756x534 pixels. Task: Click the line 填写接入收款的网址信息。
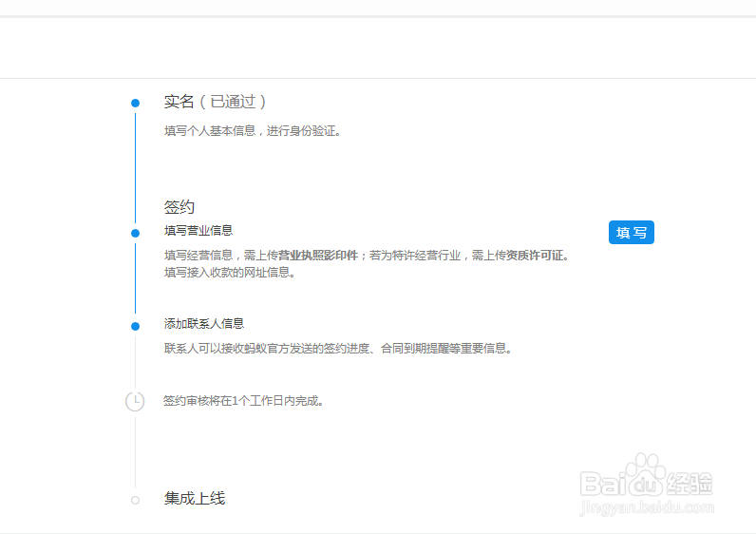tap(230, 273)
